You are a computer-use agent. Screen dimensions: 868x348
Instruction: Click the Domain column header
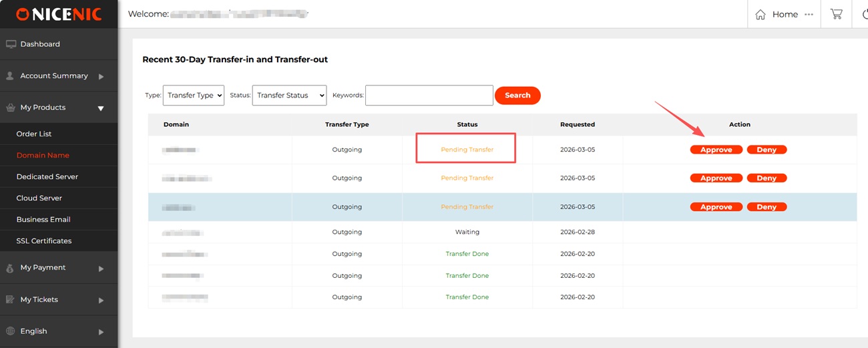pyautogui.click(x=176, y=124)
